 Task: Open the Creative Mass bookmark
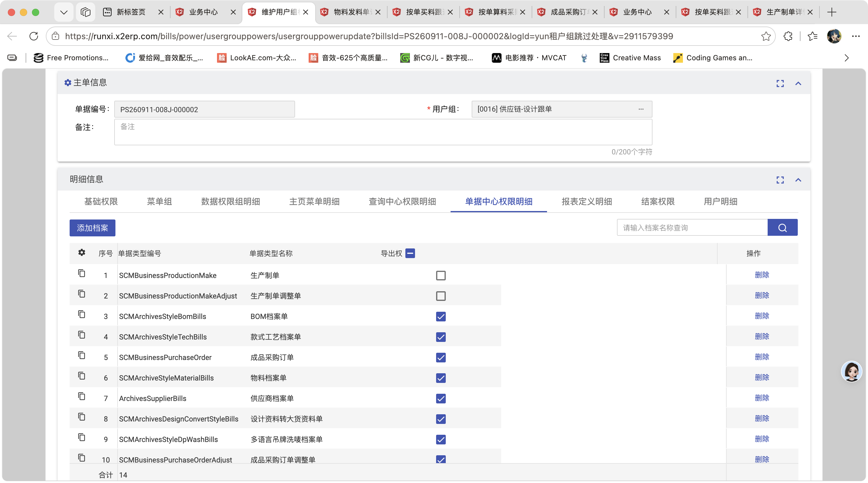[630, 58]
